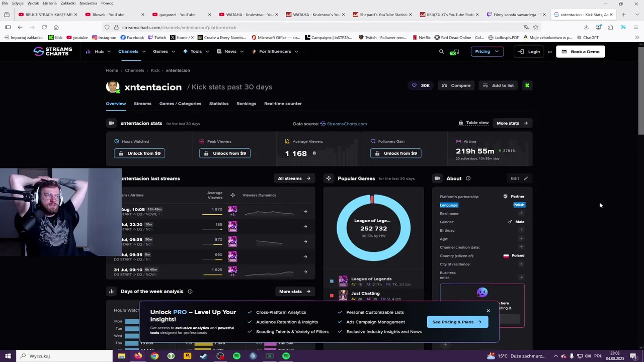Viewport: 644px width, 362px height.
Task: Add Birthday with plus icon
Action: click(x=521, y=230)
